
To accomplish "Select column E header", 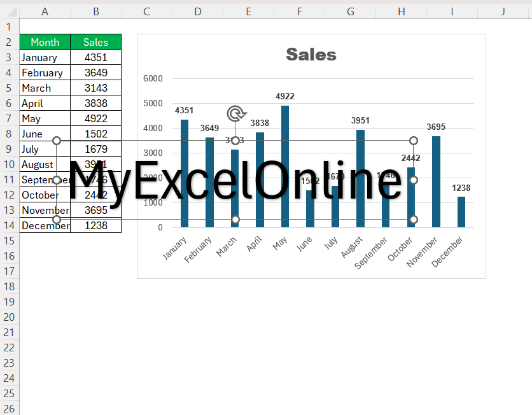I will (x=248, y=11).
